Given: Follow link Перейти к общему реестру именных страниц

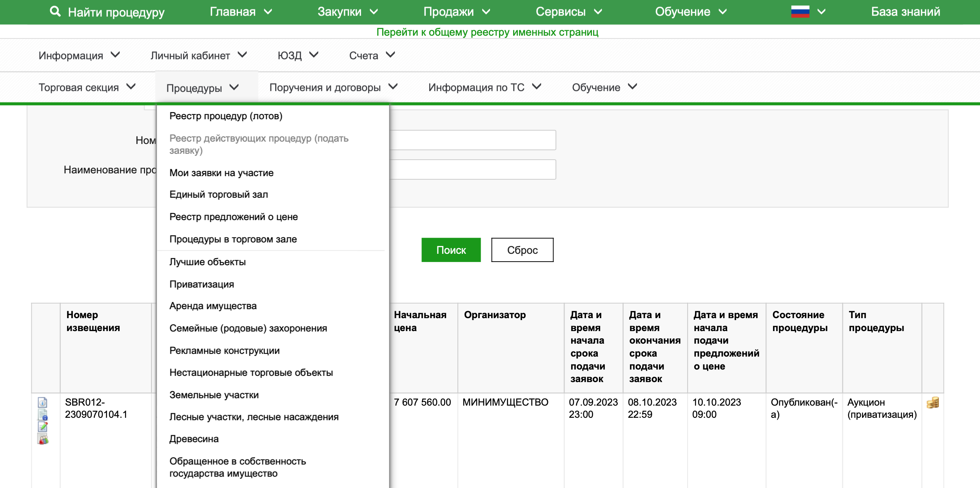Looking at the screenshot, I should [x=487, y=32].
